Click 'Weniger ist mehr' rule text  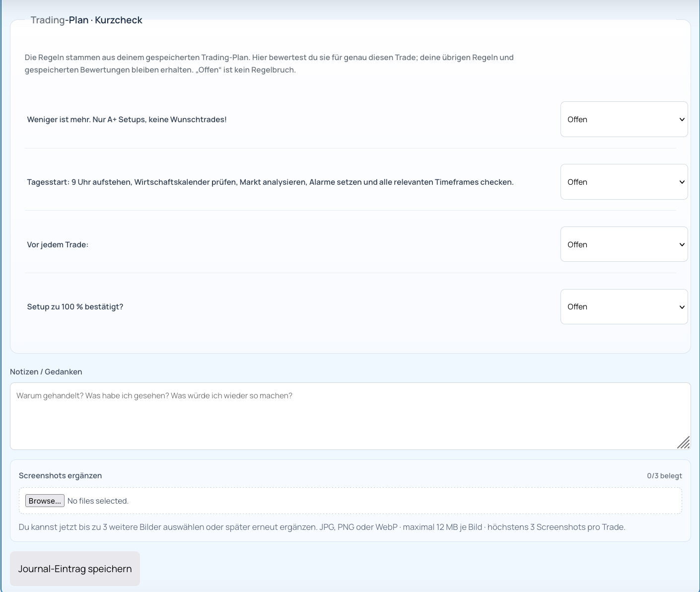(x=127, y=119)
